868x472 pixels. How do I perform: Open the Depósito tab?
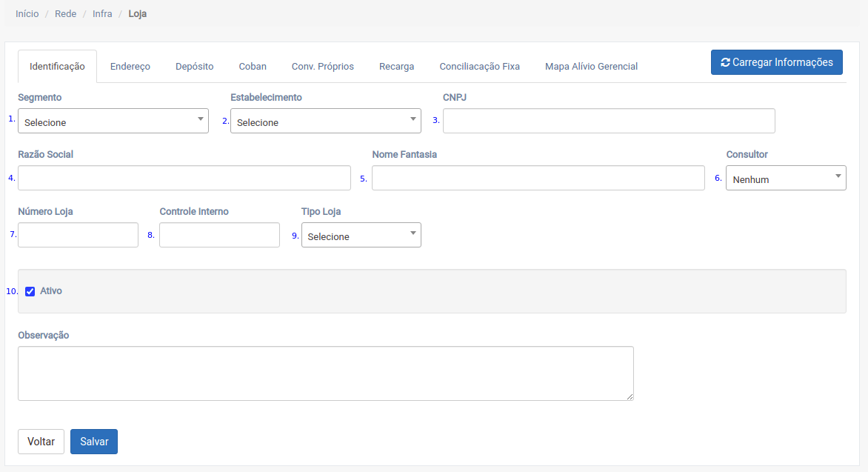click(195, 67)
